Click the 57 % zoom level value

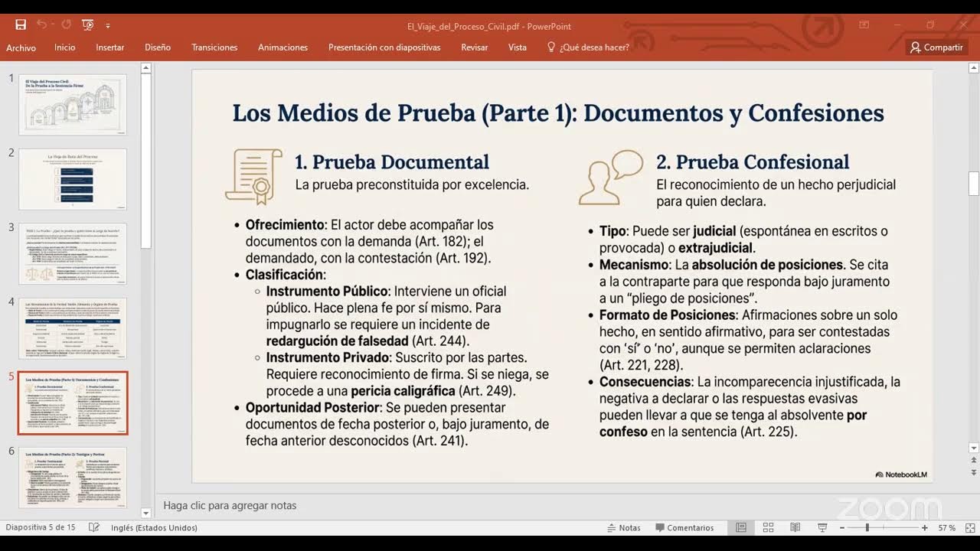pos(947,528)
